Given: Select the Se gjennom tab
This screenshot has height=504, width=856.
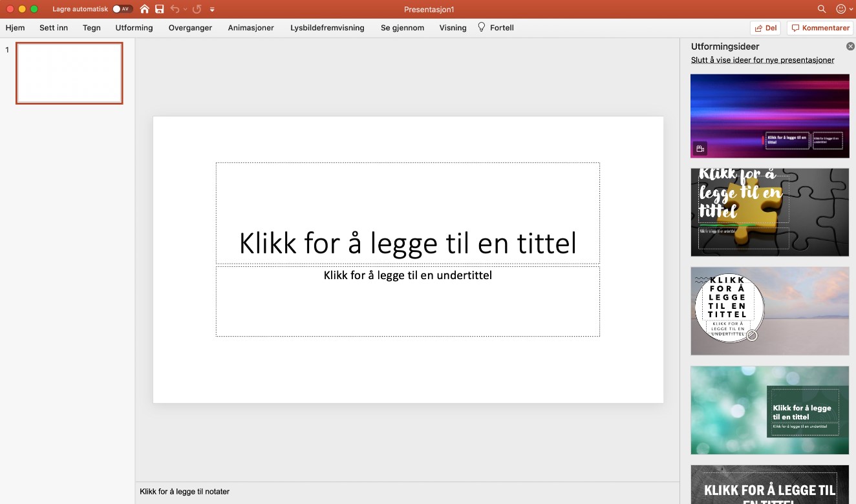Looking at the screenshot, I should click(402, 28).
